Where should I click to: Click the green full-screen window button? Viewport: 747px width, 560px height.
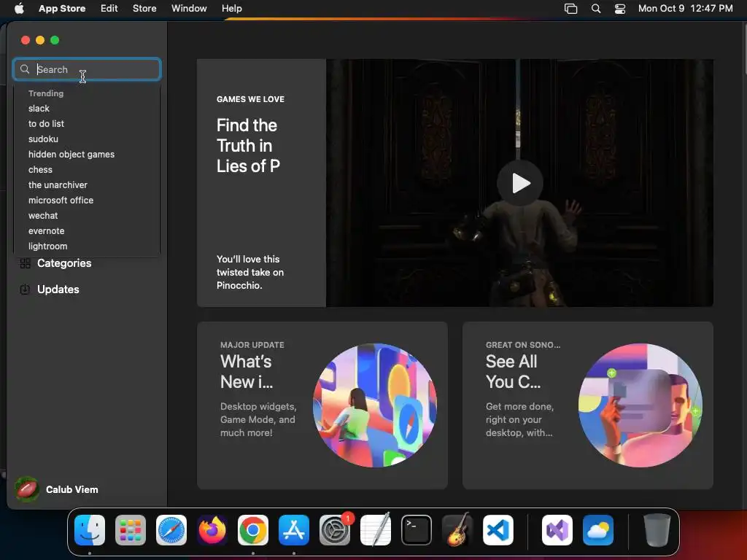(x=55, y=40)
